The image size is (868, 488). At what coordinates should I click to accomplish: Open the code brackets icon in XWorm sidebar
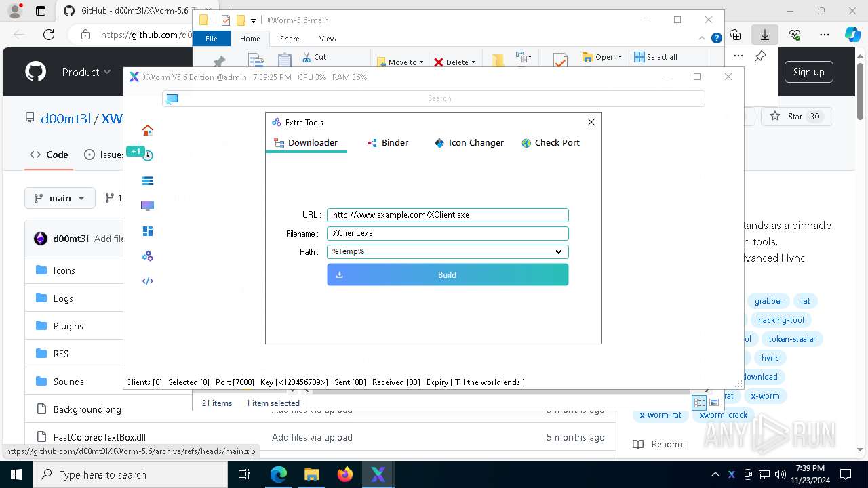(x=147, y=281)
